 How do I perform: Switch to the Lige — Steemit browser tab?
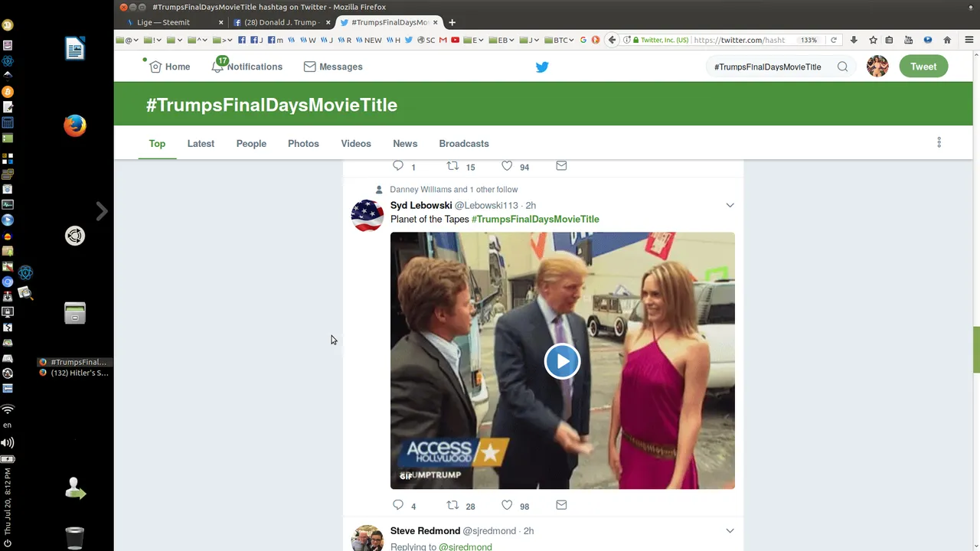(175, 22)
